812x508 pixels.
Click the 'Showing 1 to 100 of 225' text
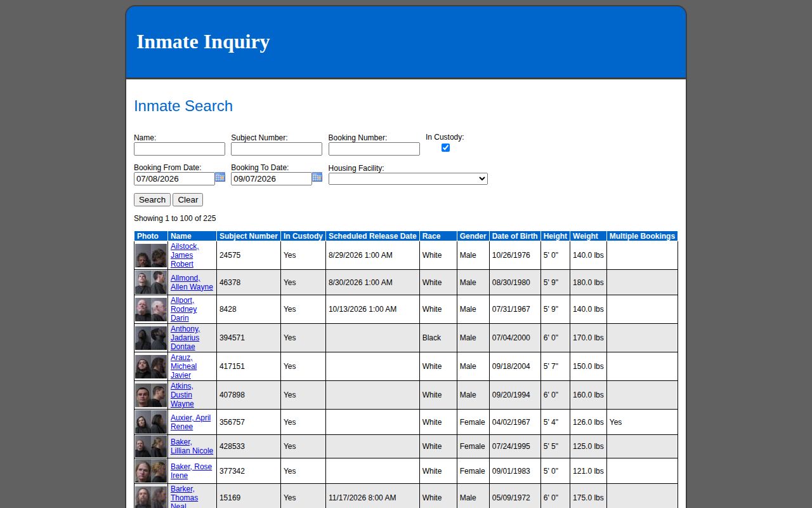pos(175,218)
